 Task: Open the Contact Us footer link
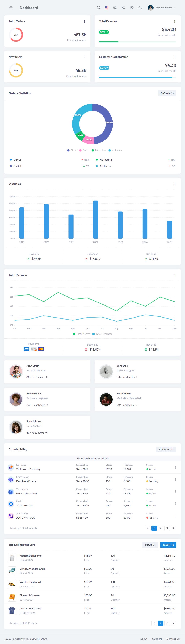coord(173,639)
